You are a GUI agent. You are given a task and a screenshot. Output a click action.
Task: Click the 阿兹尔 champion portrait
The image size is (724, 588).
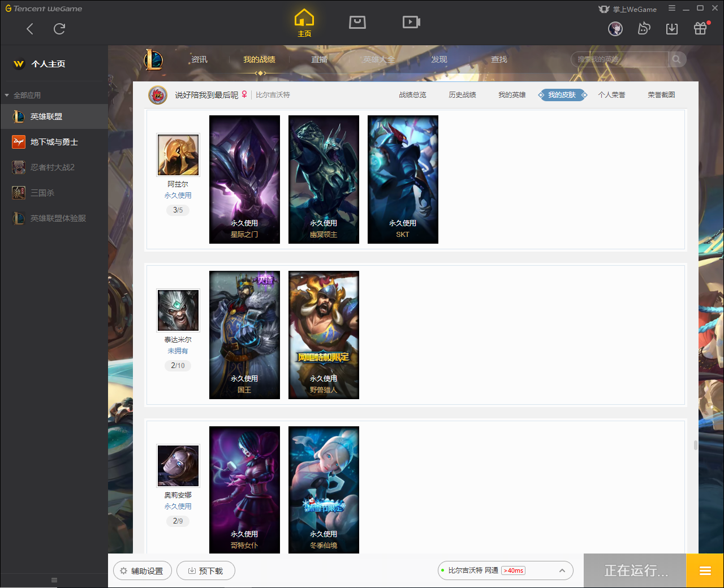coord(178,155)
